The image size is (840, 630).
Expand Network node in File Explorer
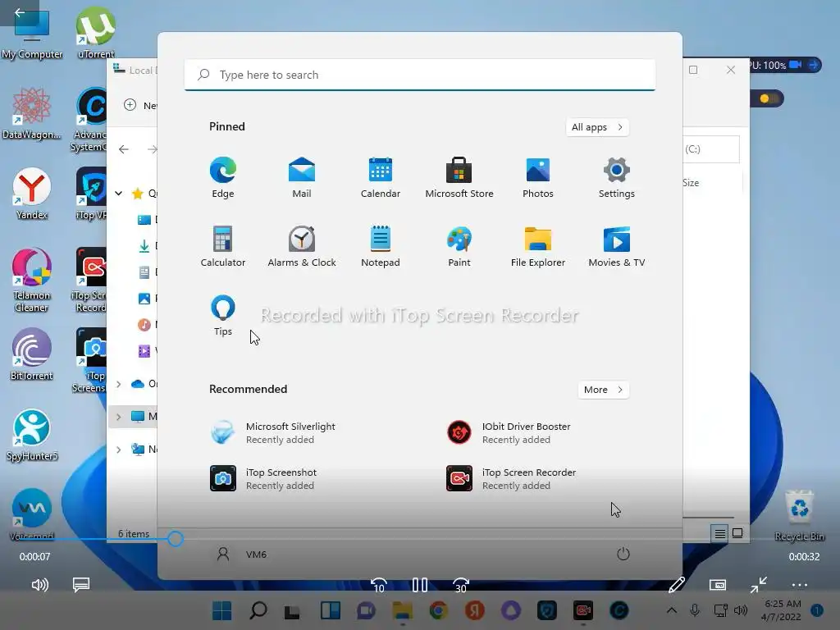(119, 450)
